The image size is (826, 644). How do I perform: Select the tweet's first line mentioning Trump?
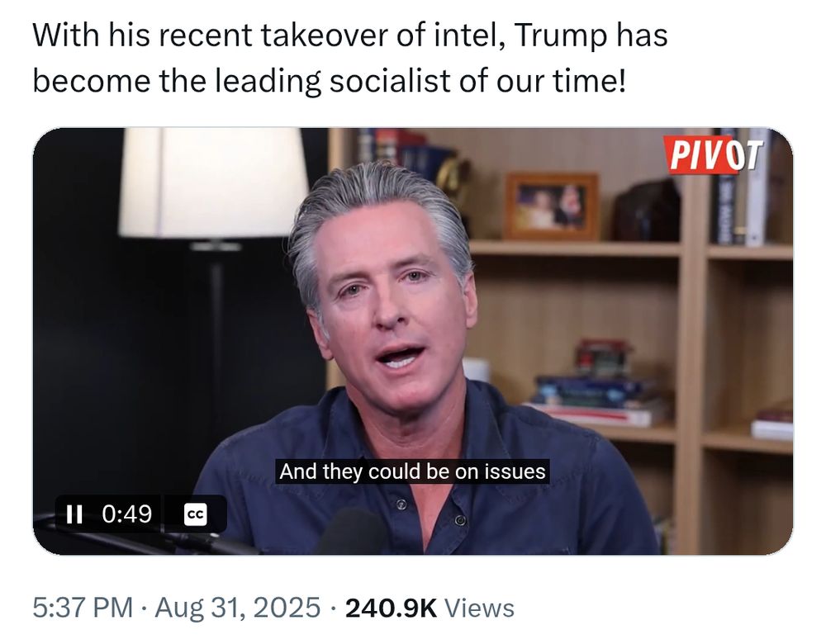350,36
